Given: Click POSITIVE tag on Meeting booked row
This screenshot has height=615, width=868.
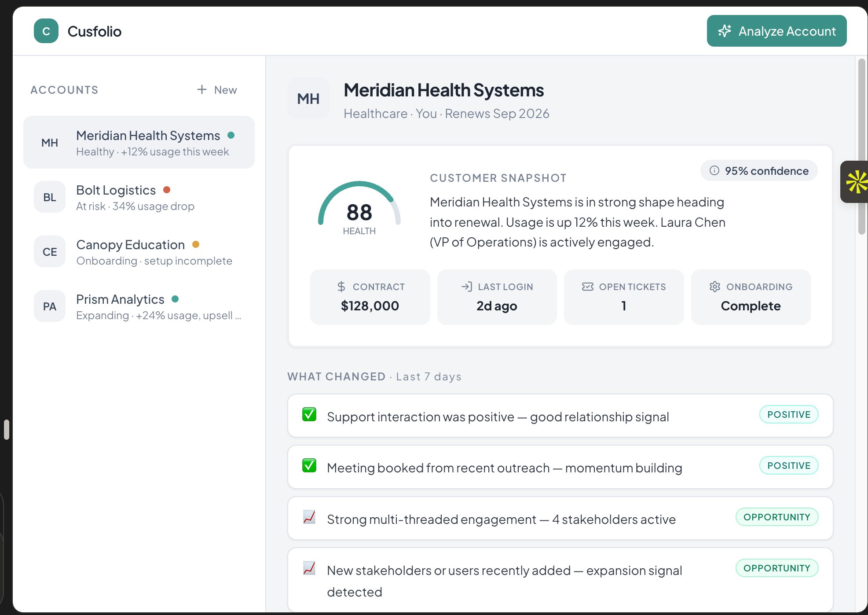Looking at the screenshot, I should (x=789, y=466).
